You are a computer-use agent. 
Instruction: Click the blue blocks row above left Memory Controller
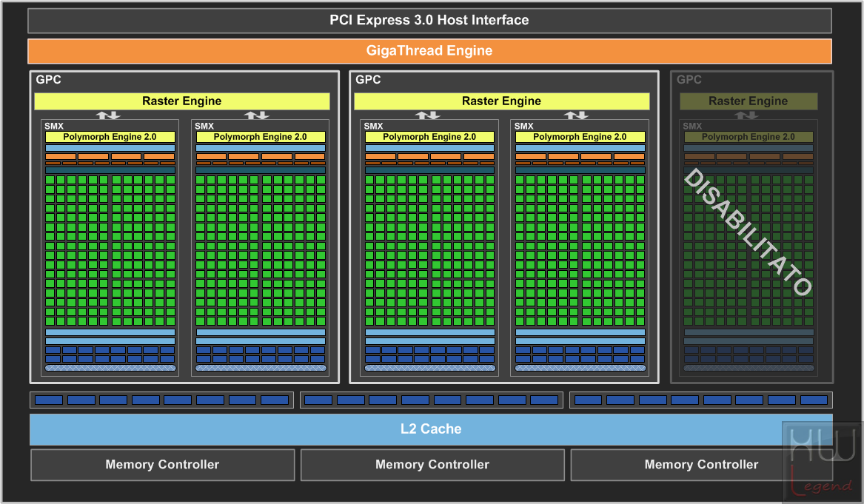click(x=162, y=400)
